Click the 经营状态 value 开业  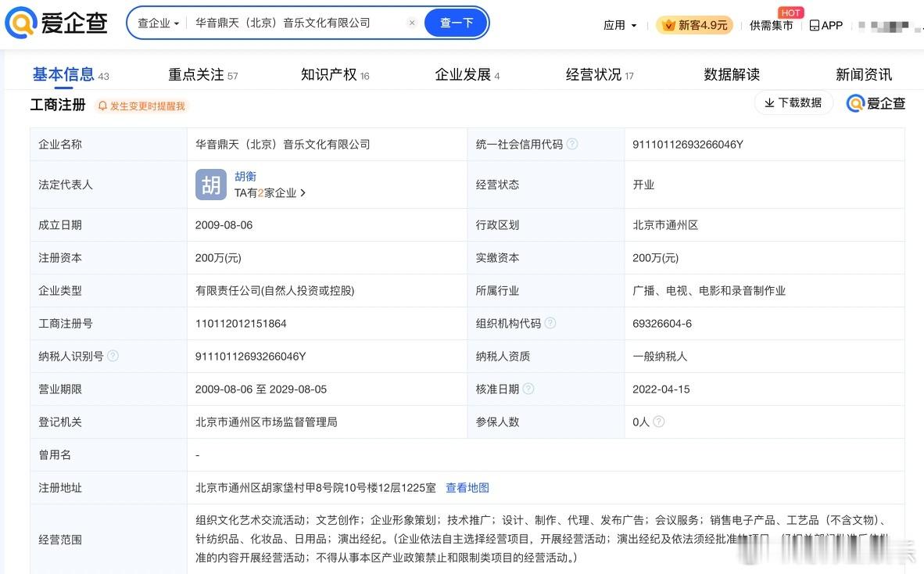pos(643,185)
